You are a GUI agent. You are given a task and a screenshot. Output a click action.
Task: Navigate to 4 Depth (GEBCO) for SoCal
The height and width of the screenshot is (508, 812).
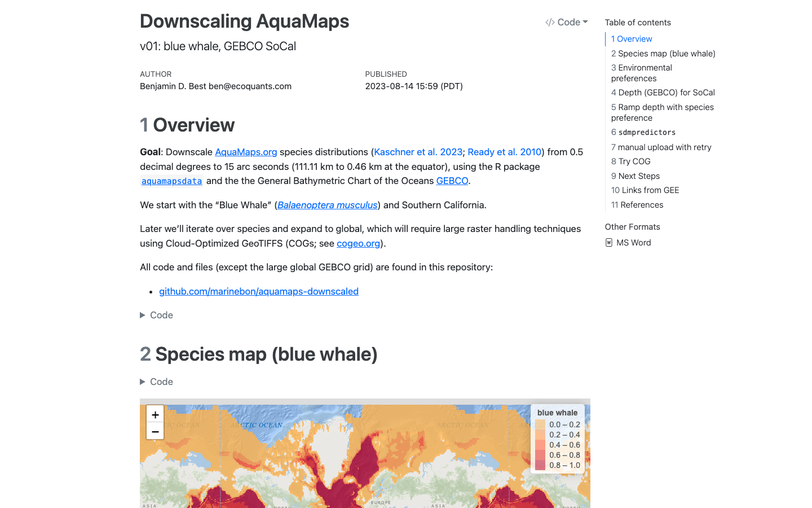coord(663,93)
